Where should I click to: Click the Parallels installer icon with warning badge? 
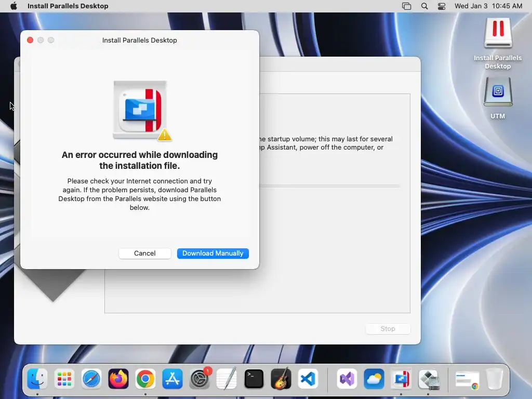141,111
